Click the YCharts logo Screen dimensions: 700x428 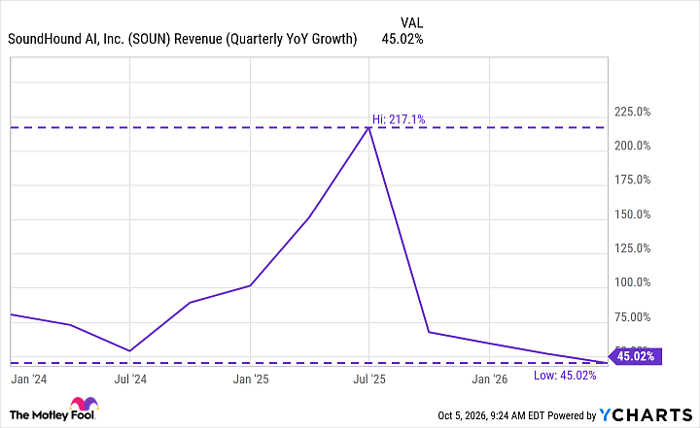(646, 415)
